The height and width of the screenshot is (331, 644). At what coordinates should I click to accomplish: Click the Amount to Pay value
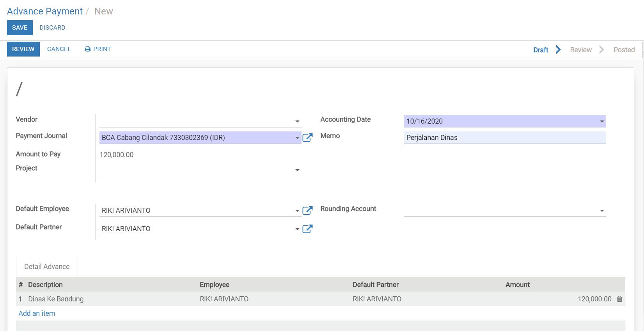click(x=117, y=155)
